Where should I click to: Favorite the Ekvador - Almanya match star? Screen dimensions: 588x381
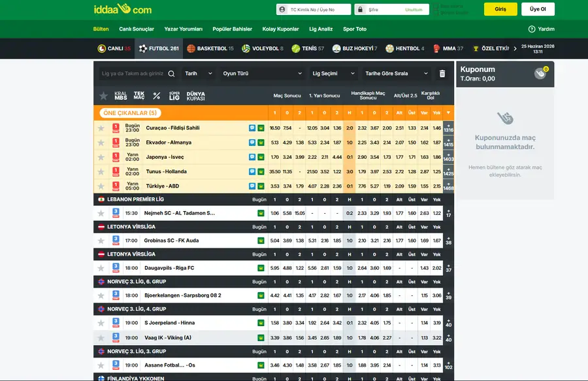coord(101,143)
